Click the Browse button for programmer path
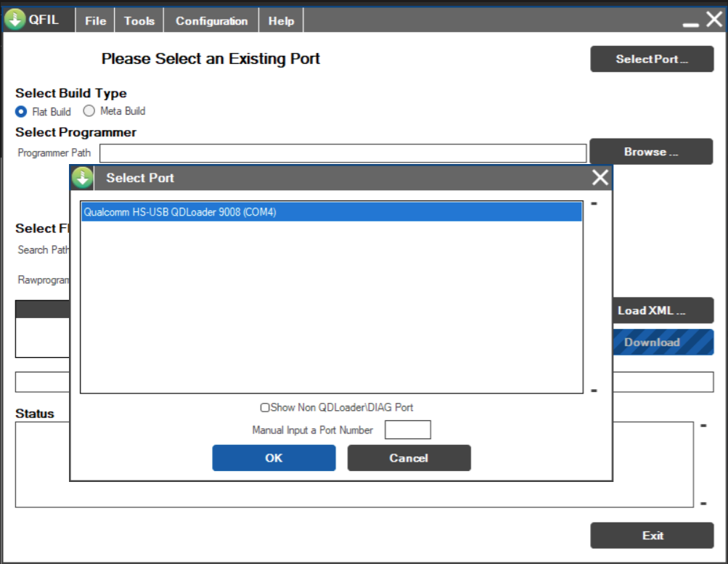Viewport: 728px width, 564px height. (651, 151)
